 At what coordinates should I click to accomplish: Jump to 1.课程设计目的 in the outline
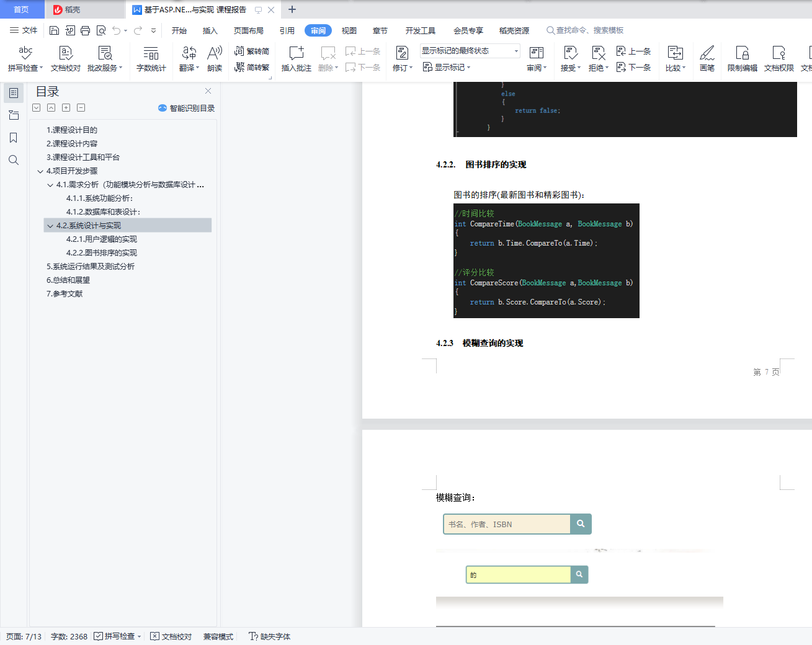[x=72, y=130]
